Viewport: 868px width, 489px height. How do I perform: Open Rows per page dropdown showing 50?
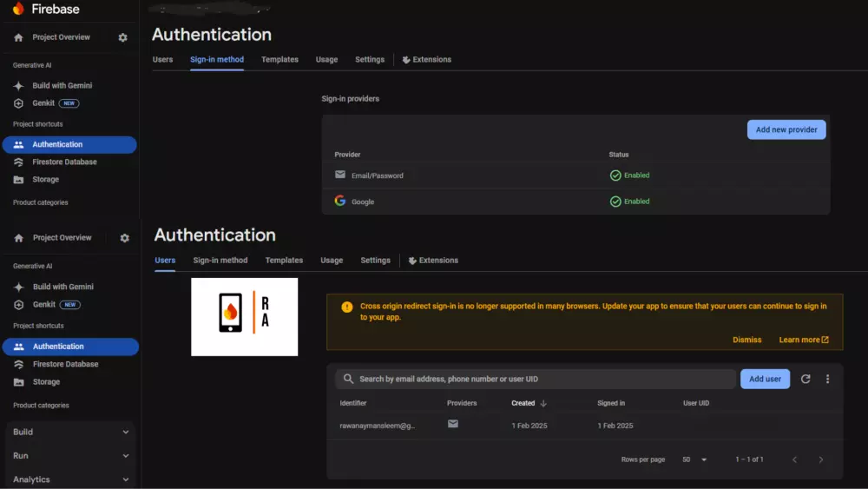(x=694, y=459)
